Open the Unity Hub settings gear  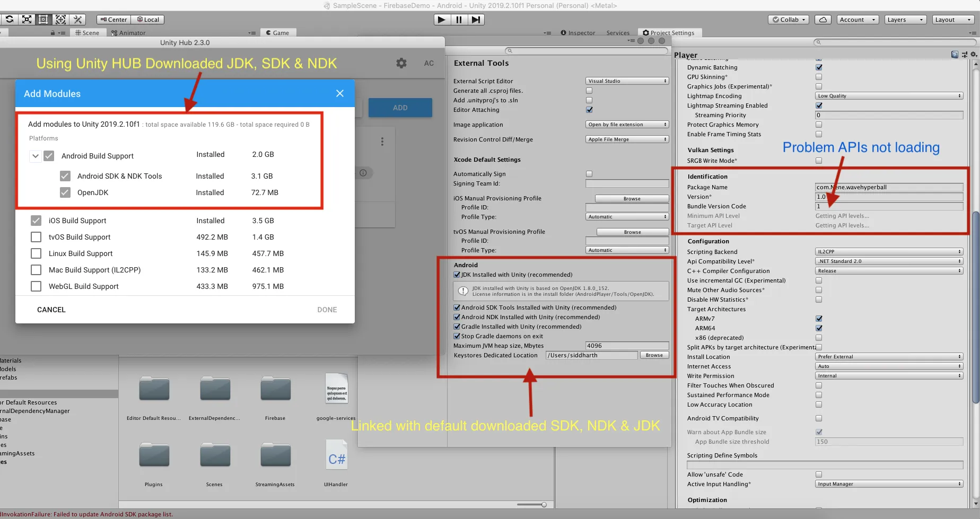coord(401,63)
